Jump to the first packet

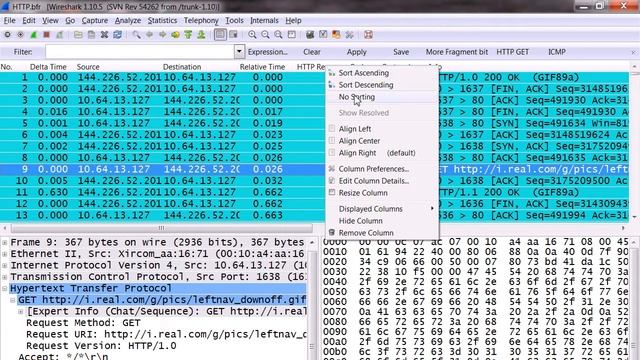[x=188, y=35]
